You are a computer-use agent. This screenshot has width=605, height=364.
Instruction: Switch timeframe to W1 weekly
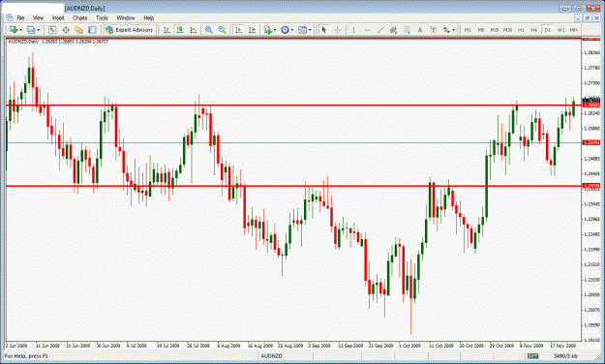560,30
